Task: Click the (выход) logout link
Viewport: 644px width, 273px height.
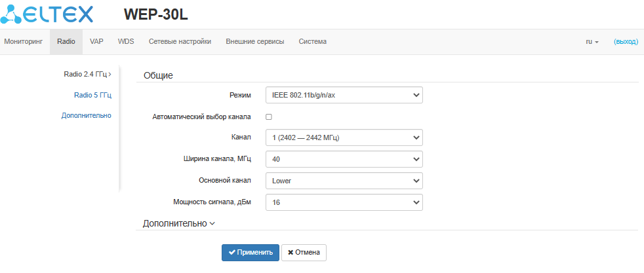Action: pos(625,42)
